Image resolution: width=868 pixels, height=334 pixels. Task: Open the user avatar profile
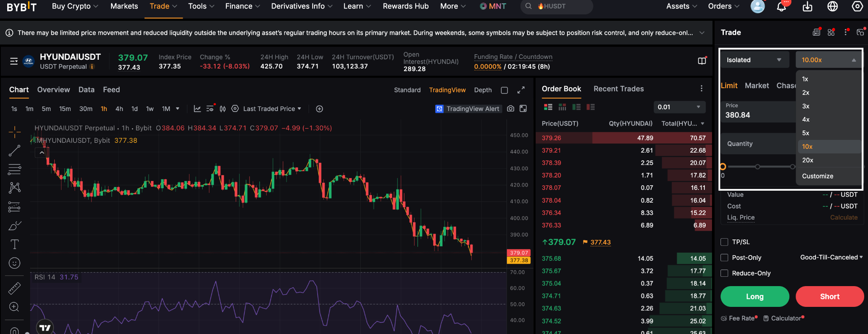758,6
